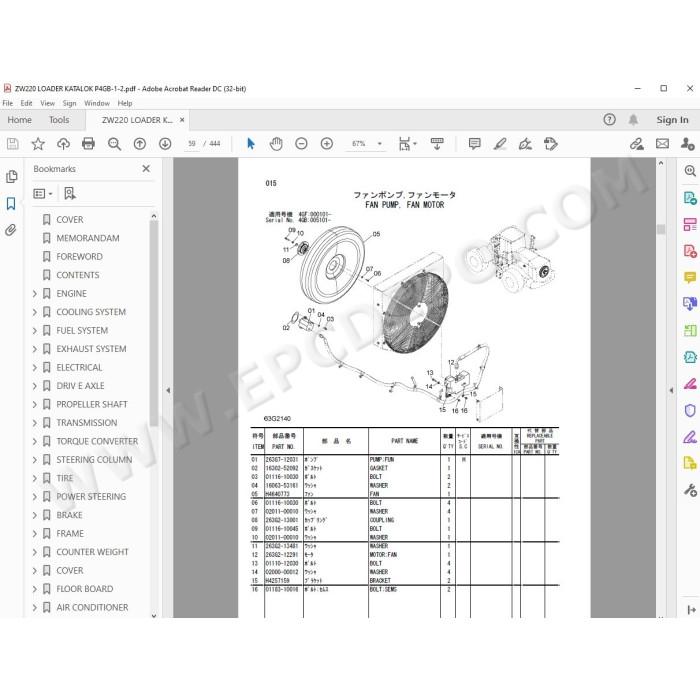The image size is (700, 700).
Task: Expand the FUEL SYSTEM bookmark
Action: click(x=35, y=330)
